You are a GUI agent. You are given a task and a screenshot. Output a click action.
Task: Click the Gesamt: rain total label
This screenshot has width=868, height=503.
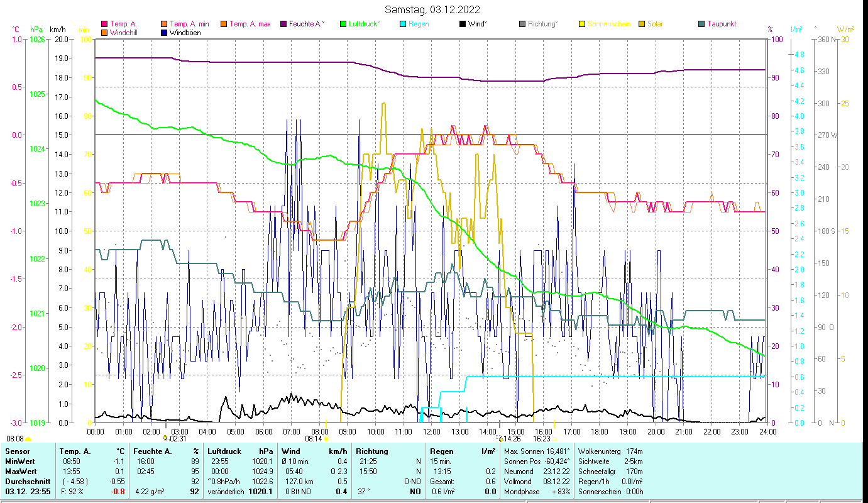[x=442, y=482]
